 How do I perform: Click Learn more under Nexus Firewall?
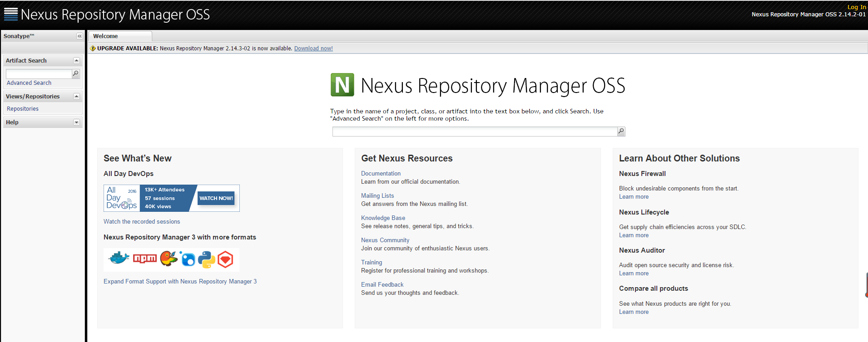(x=634, y=197)
